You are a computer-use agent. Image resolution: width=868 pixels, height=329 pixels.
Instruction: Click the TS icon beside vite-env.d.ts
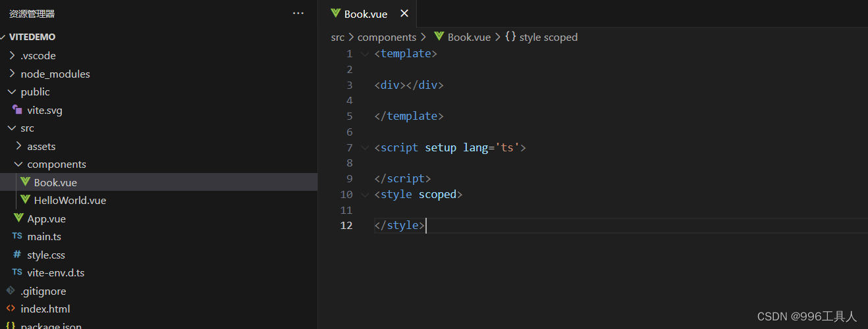(x=17, y=272)
